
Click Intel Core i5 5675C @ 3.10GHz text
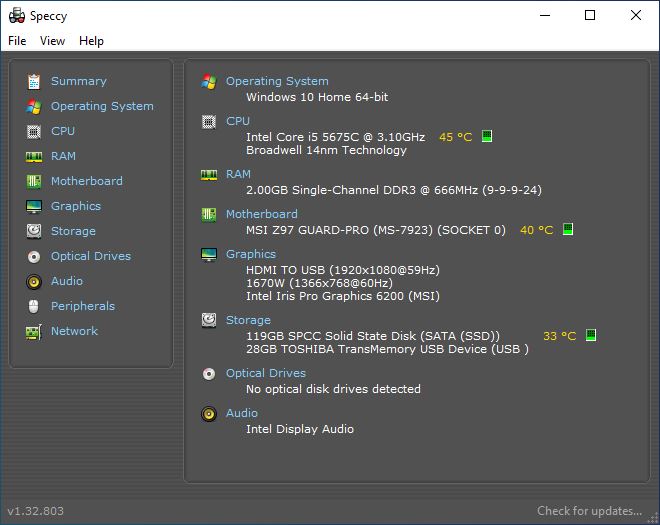point(335,137)
